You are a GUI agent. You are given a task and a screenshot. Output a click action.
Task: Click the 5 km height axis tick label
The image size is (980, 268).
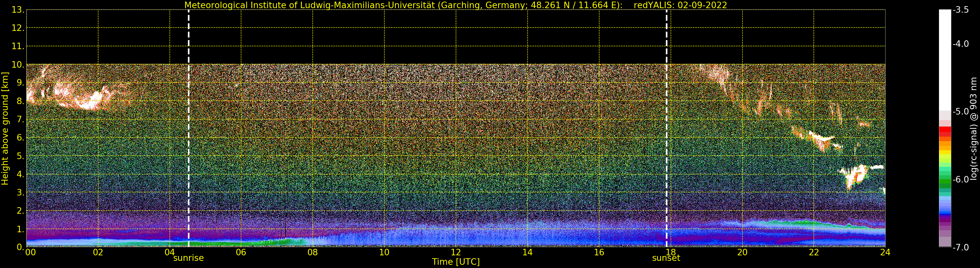coord(20,156)
